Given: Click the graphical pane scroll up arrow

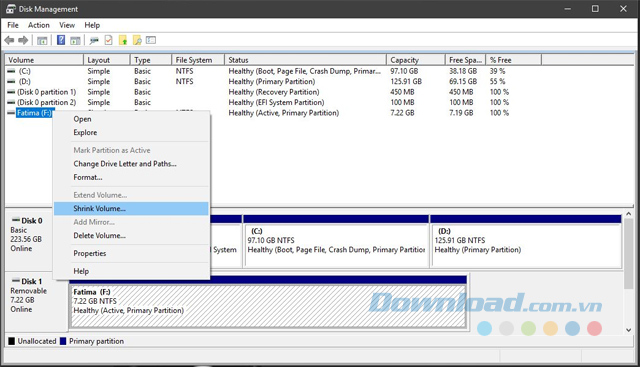Looking at the screenshot, I should (629, 214).
